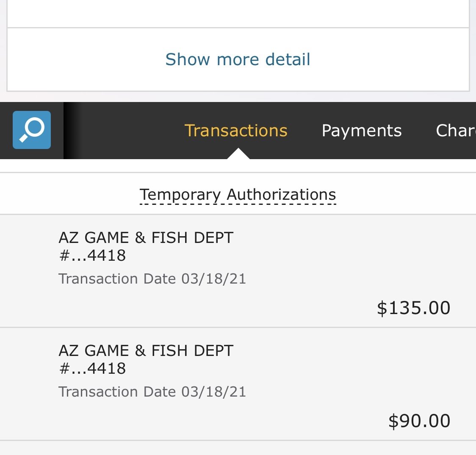Click the date line of the $90.00 transaction
The image size is (476, 455).
[152, 392]
